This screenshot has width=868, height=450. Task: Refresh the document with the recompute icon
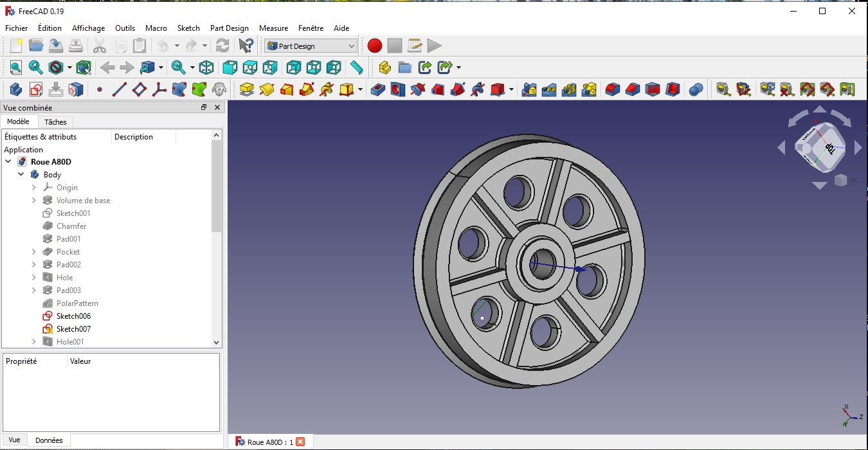pos(222,46)
